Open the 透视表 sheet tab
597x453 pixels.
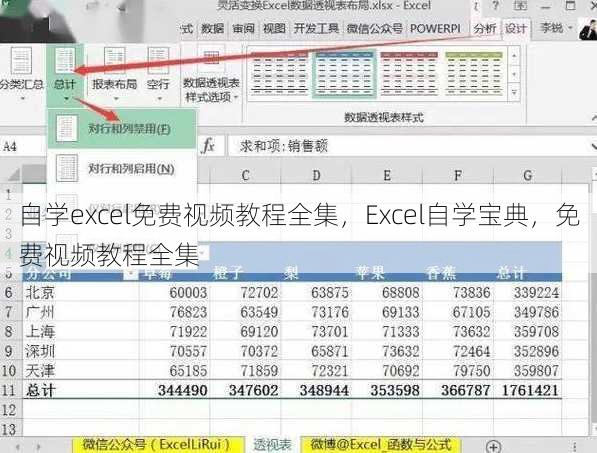tap(272, 445)
